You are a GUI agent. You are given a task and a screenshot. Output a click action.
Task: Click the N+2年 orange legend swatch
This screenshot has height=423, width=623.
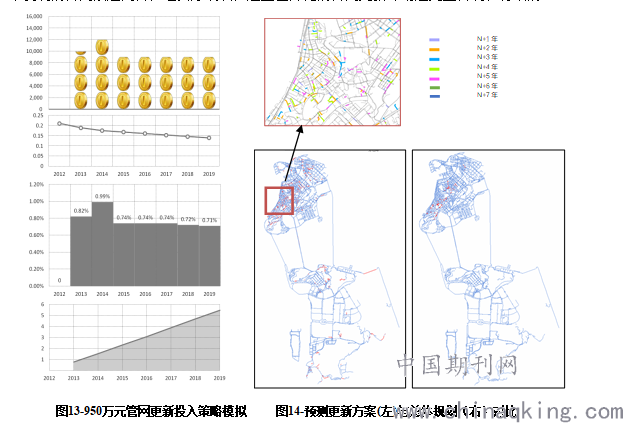pos(434,50)
